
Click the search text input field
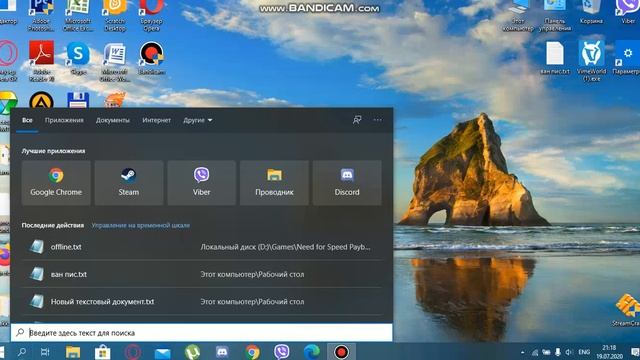(x=202, y=333)
